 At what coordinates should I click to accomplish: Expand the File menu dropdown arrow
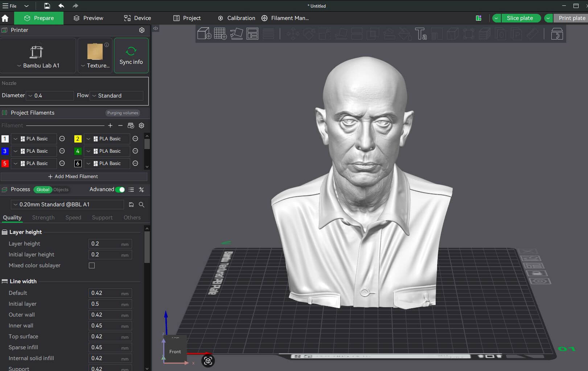point(26,6)
